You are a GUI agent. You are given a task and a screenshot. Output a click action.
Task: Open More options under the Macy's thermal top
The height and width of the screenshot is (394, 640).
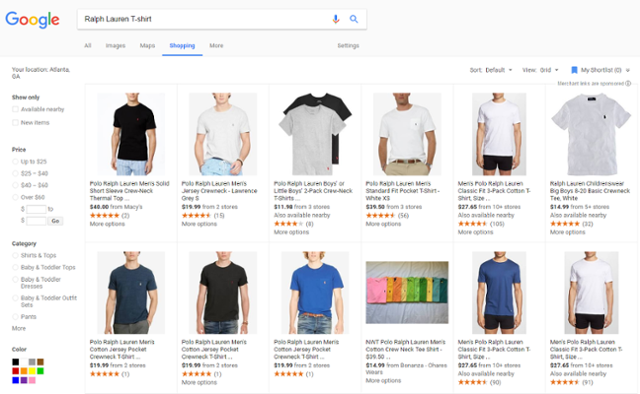(107, 224)
